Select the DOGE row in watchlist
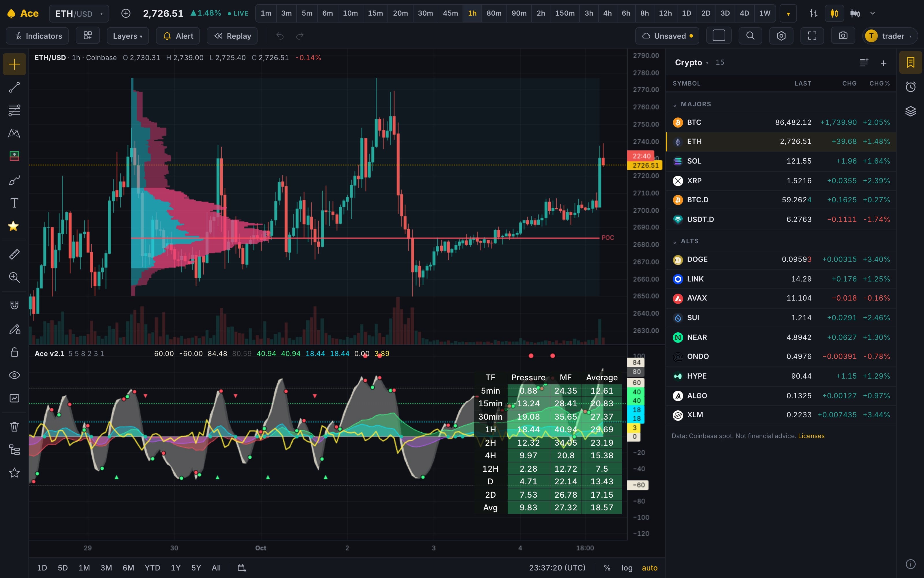The image size is (924, 578). pyautogui.click(x=781, y=259)
